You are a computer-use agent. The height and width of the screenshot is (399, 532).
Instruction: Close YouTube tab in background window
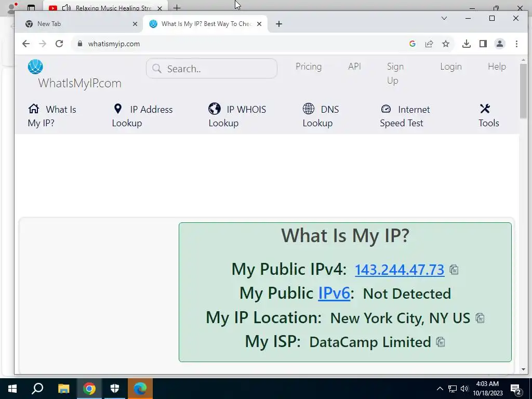point(159,8)
